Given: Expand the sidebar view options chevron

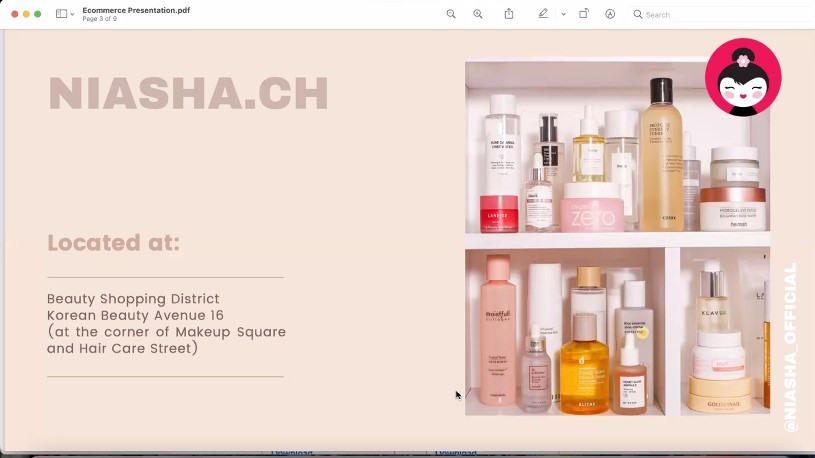Looking at the screenshot, I should [72, 15].
